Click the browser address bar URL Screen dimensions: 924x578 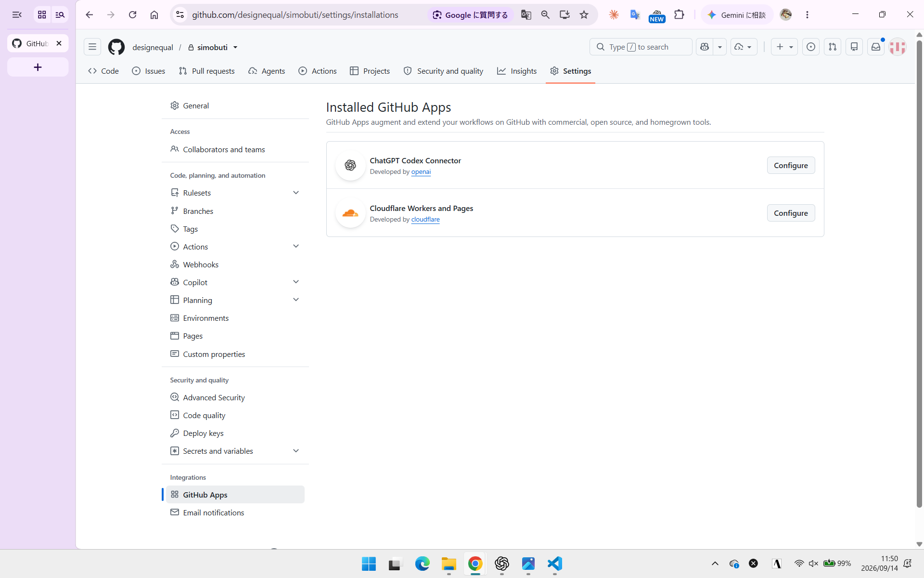pyautogui.click(x=295, y=15)
